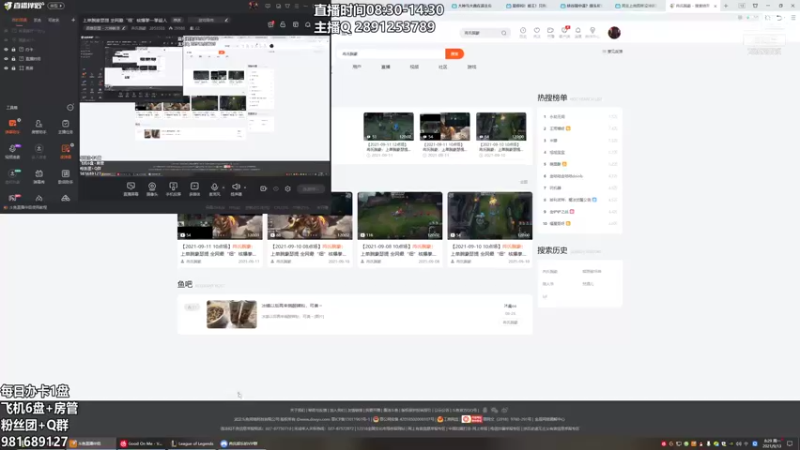Open the header icon with the red badge
This screenshot has width=800, height=450.
(x=564, y=32)
